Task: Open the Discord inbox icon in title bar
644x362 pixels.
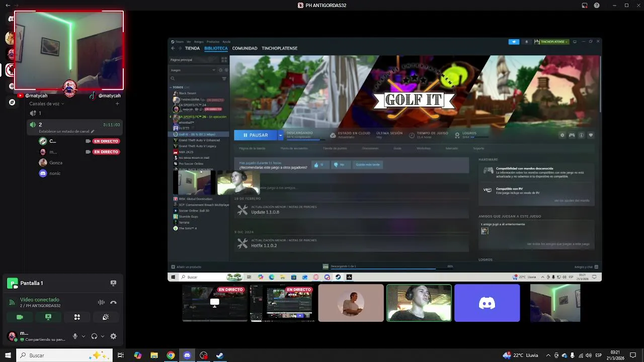Action: tap(585, 5)
